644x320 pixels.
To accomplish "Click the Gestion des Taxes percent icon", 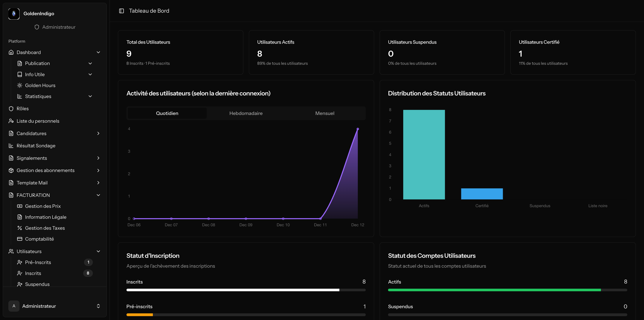I will tap(20, 228).
